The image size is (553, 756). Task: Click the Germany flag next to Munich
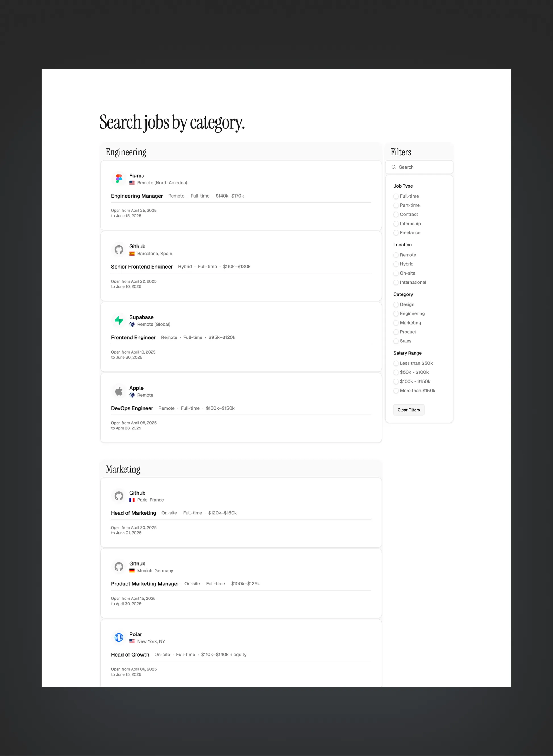[x=132, y=570]
